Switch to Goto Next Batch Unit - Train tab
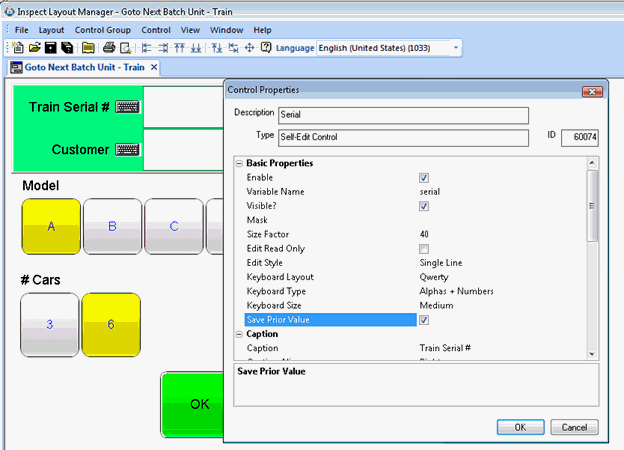 click(84, 67)
